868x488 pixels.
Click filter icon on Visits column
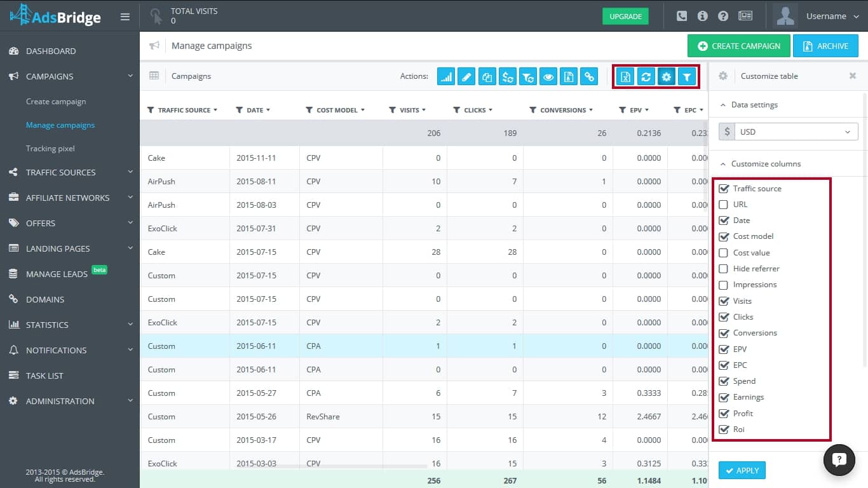tap(393, 110)
